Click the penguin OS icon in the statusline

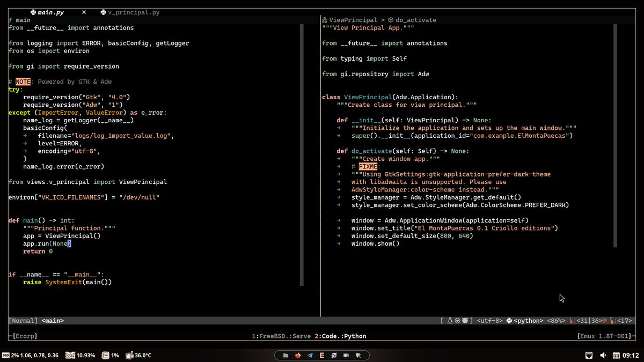pyautogui.click(x=450, y=320)
